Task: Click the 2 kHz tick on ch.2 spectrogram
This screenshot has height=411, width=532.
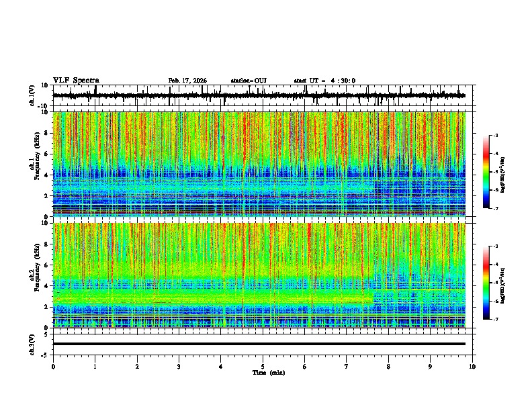Action: coord(46,307)
